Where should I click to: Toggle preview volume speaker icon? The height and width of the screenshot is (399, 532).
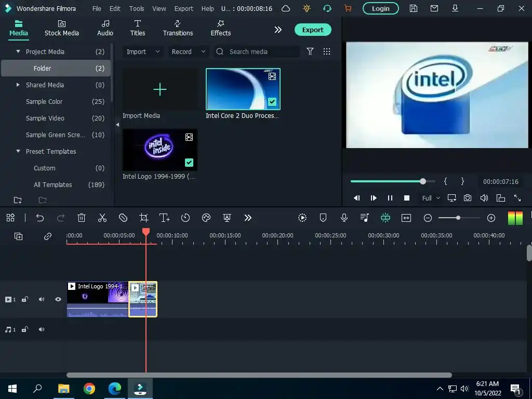484,198
